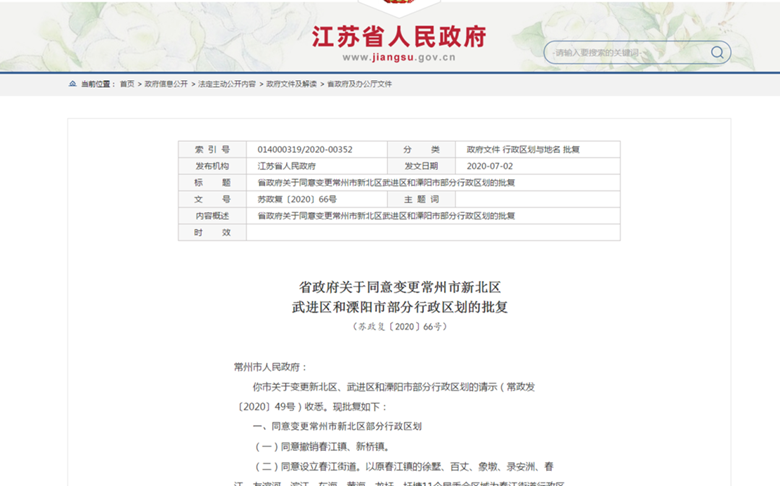
Task: Click the 江苏省人民政府 site logo title
Action: [x=399, y=36]
